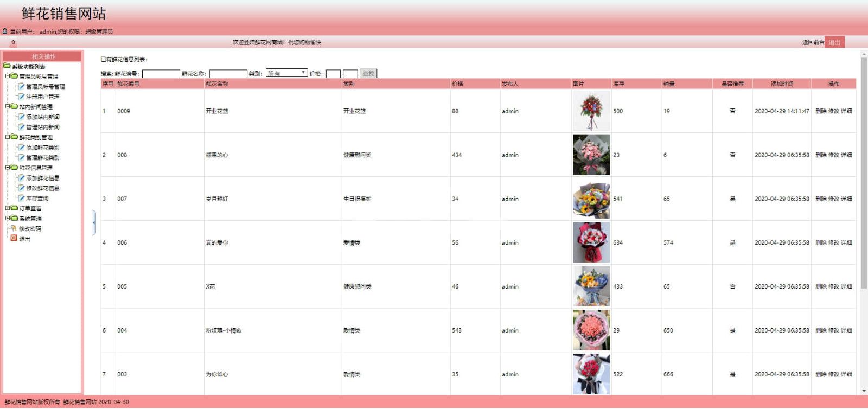The width and height of the screenshot is (868, 409).
Task: Expand the 系统管理 tree node
Action: coord(8,218)
